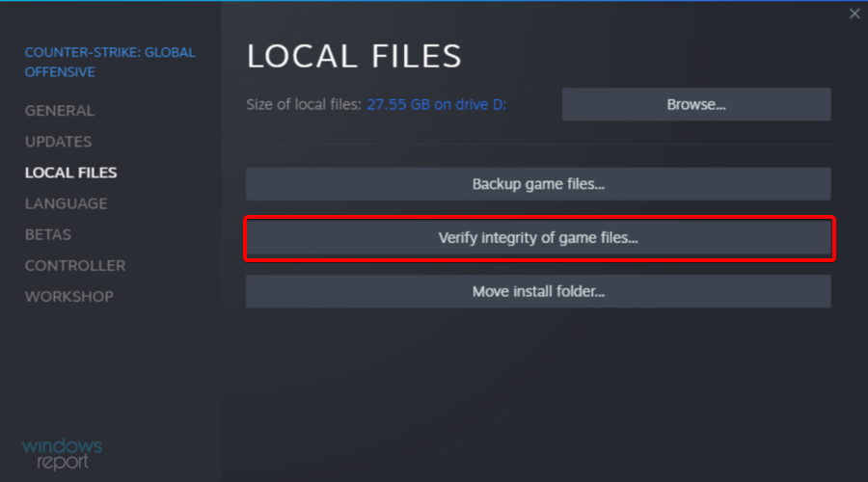Click the large Local Files page heading

point(354,56)
